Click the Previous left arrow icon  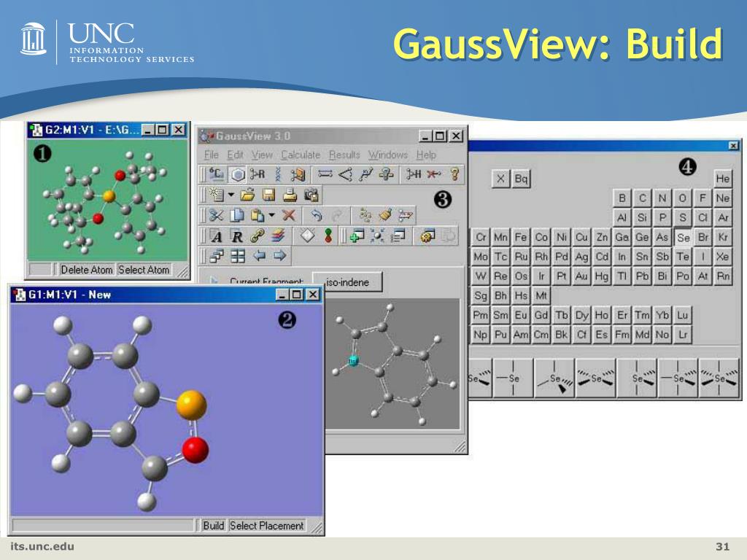[x=259, y=256]
